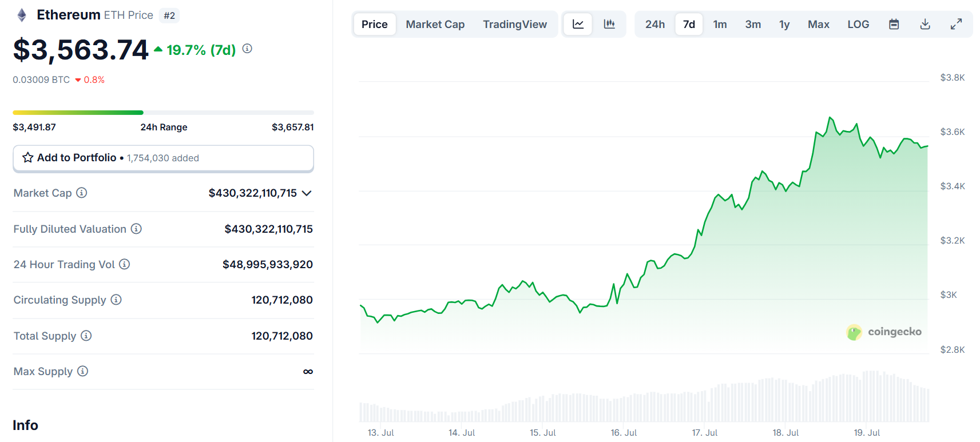980x442 pixels.
Task: Set chart range to 1m
Action: point(720,24)
